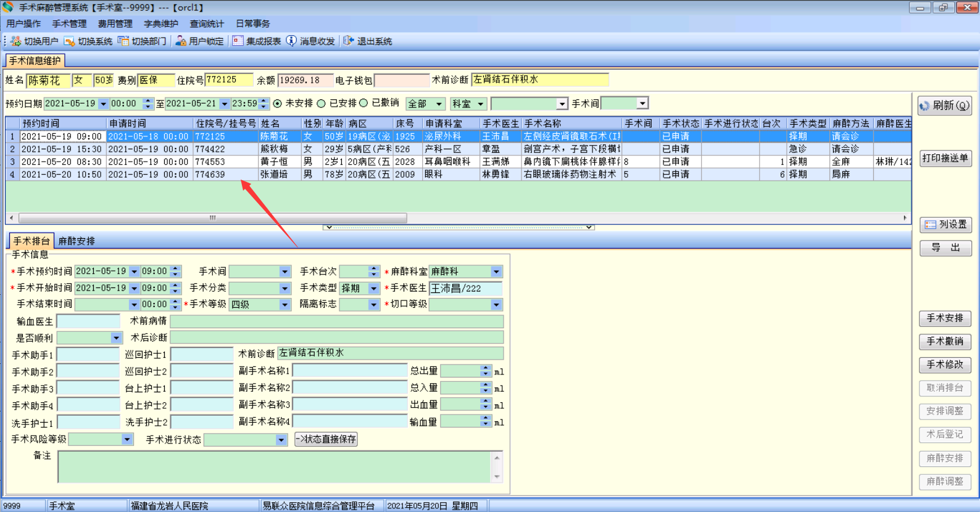Click the 手术修改 button
The image size is (980, 512).
tap(945, 365)
